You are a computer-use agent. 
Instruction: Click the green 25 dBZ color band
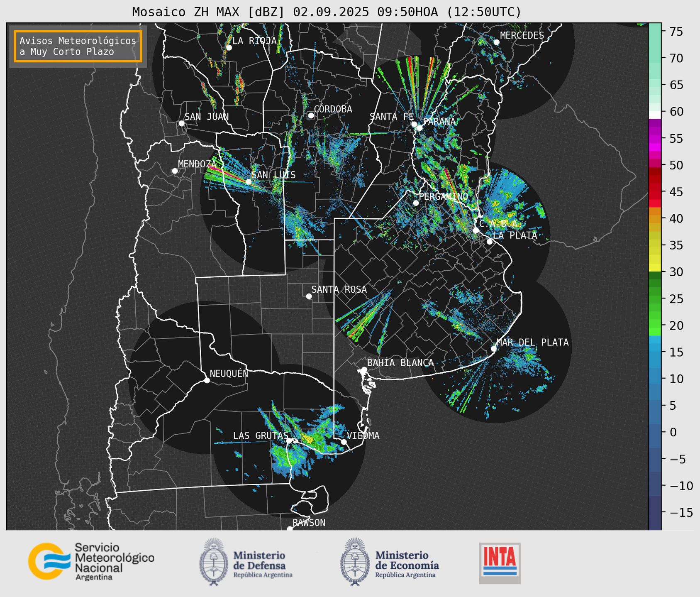click(x=655, y=298)
